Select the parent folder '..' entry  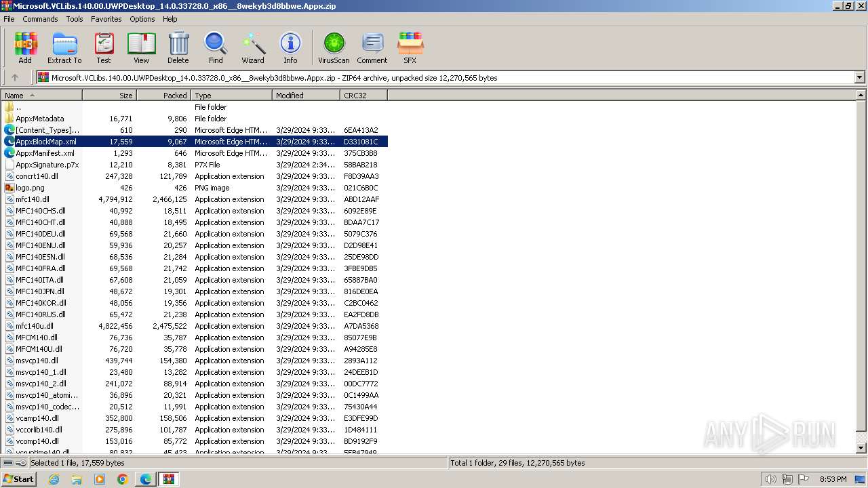(x=195, y=107)
